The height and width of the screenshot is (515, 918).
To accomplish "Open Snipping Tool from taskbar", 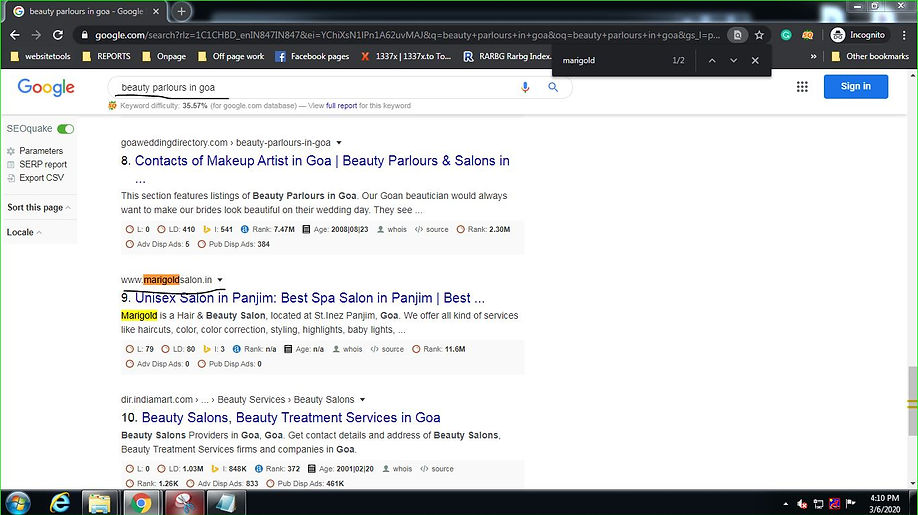I will (184, 503).
